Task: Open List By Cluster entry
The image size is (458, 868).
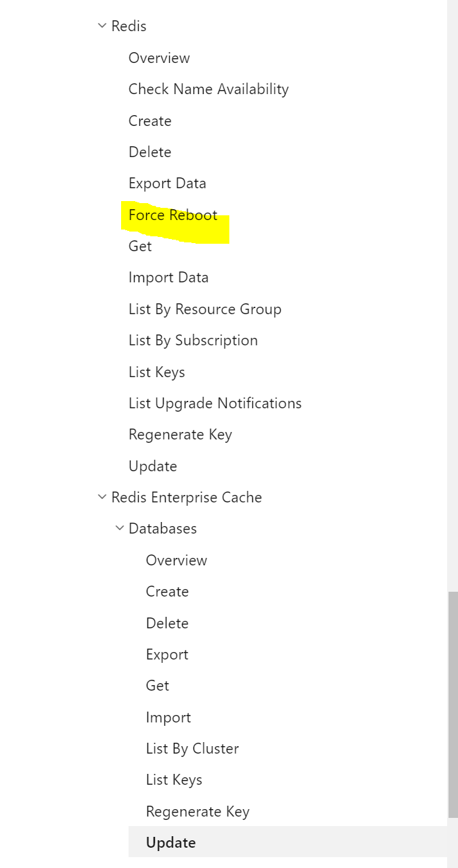Action: pos(192,748)
